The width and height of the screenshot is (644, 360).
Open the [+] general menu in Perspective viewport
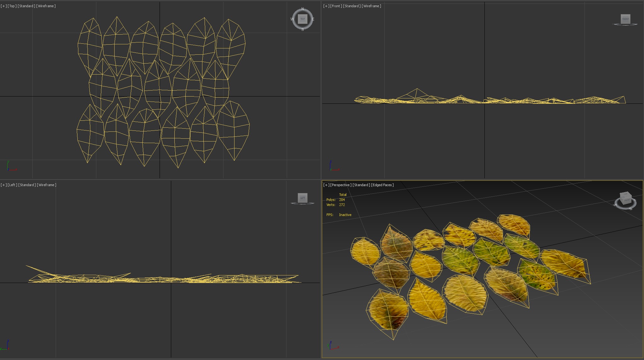point(326,185)
